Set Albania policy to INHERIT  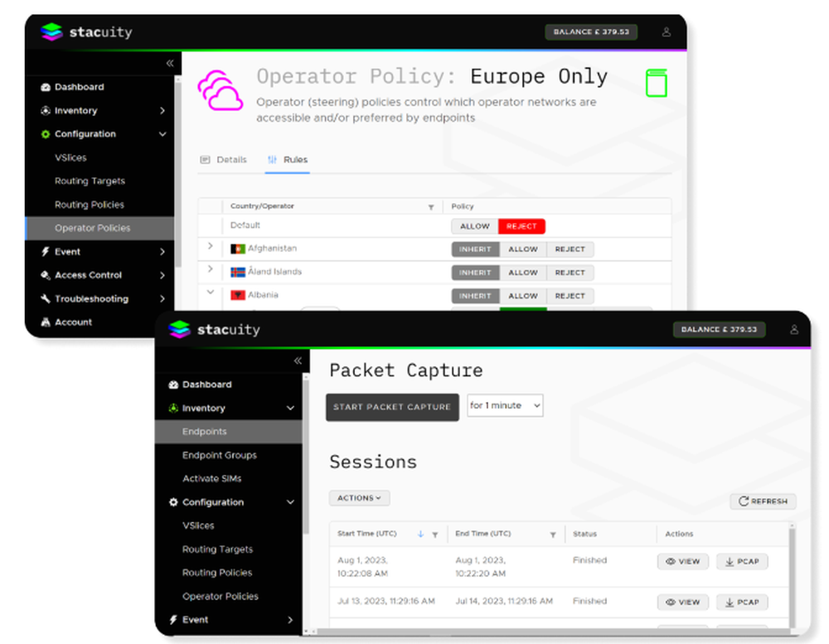(x=475, y=296)
